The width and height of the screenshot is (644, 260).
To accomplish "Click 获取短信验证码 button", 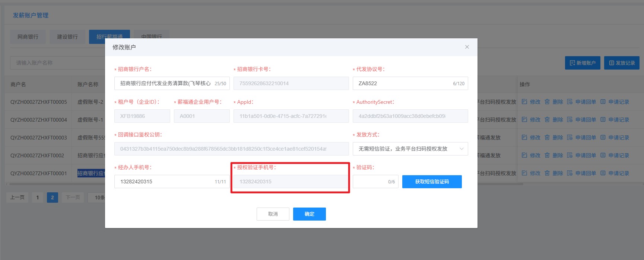I will [432, 182].
